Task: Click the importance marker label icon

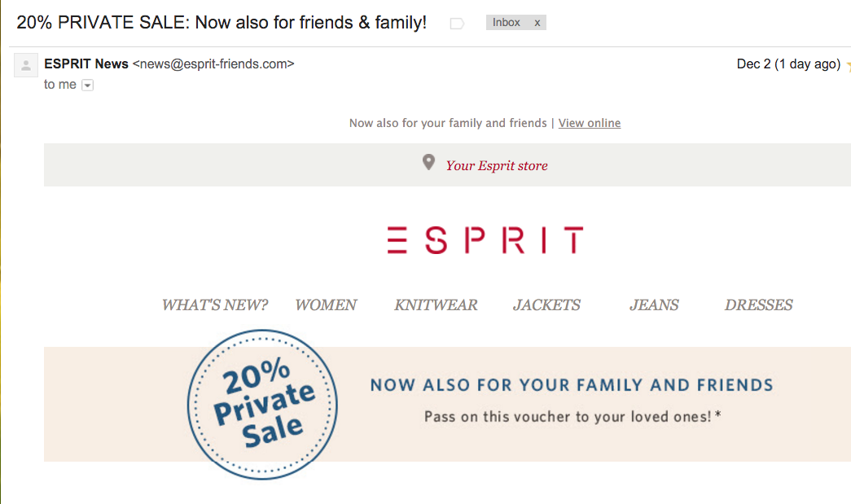Action: tap(457, 24)
